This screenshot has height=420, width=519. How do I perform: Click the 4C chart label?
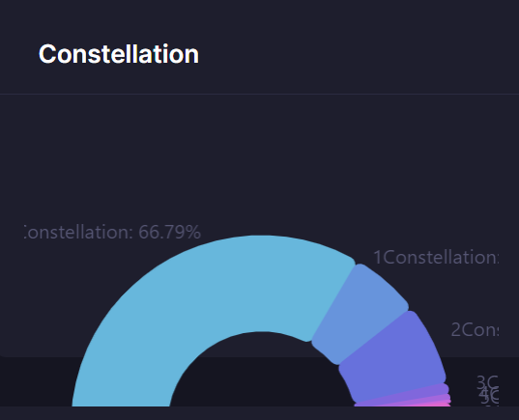489,393
